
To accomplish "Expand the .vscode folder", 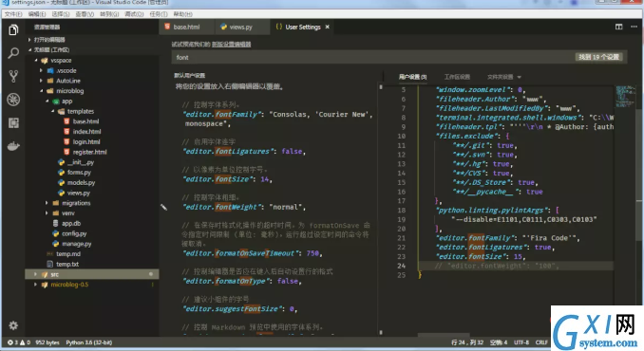I will pos(41,70).
